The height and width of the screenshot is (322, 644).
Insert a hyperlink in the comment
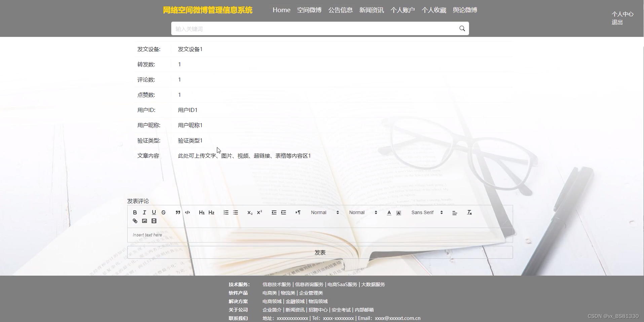click(135, 221)
